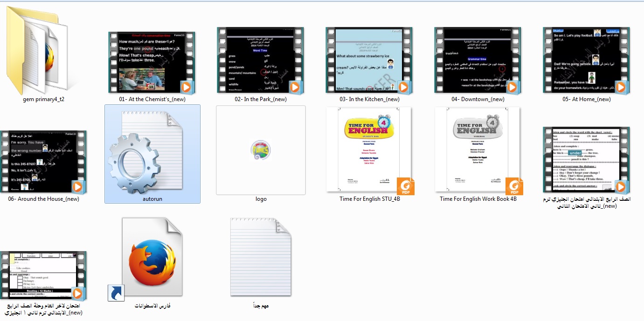Click the shortcut arrow overlay on Firefox icon
This screenshot has height=321, width=644.
click(x=116, y=293)
